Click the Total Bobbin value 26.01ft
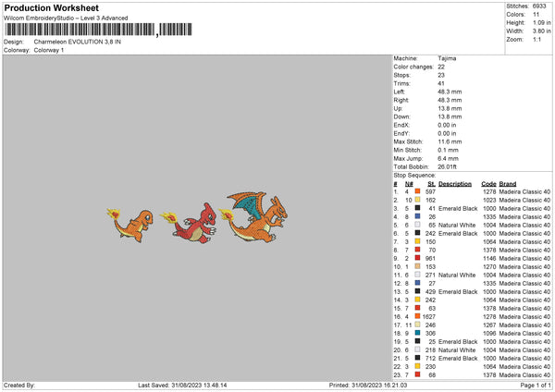555x392 pixels. [x=447, y=166]
